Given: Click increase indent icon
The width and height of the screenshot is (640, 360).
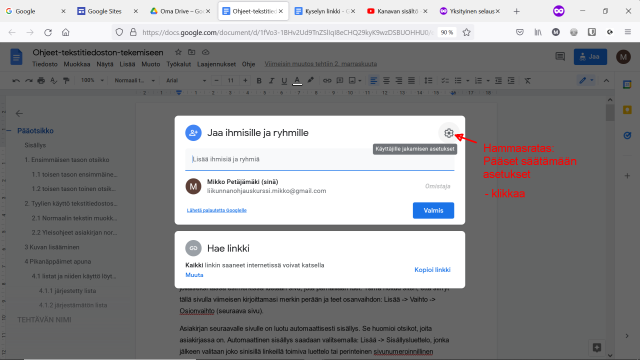Looking at the screenshot, I should click(x=511, y=81).
